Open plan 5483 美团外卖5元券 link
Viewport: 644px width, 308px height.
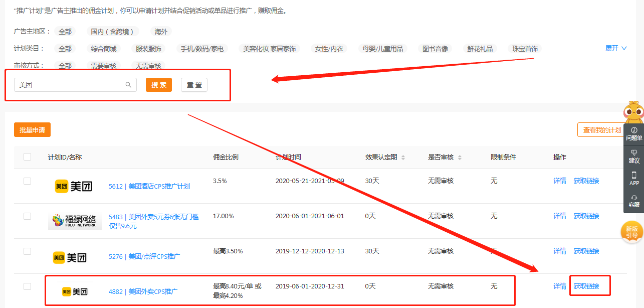click(x=154, y=221)
